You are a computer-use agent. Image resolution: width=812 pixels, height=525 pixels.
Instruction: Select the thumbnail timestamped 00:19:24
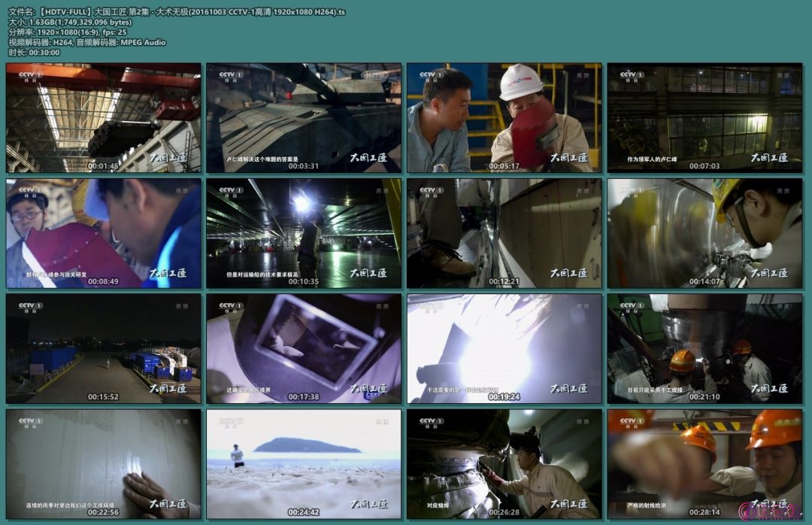coord(504,349)
